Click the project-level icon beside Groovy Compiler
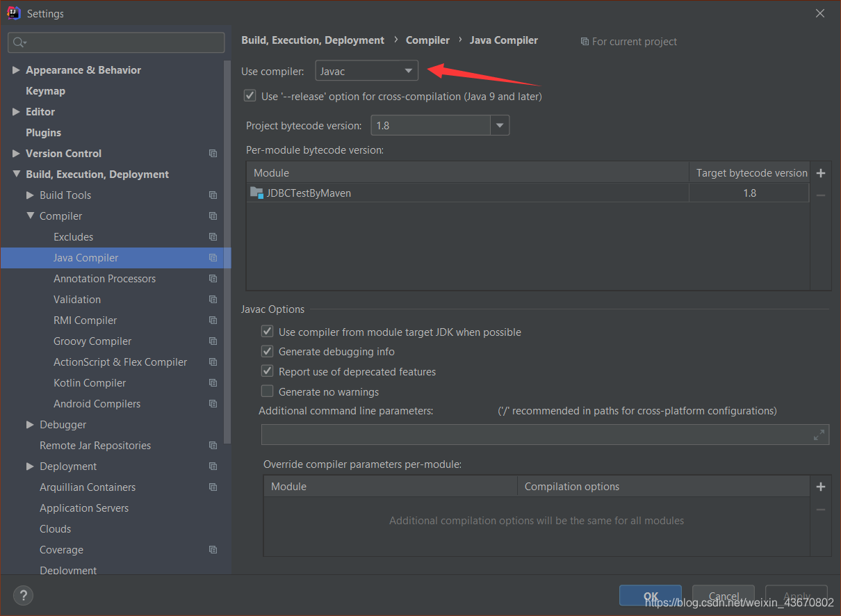Viewport: 841px width, 616px height. (213, 341)
